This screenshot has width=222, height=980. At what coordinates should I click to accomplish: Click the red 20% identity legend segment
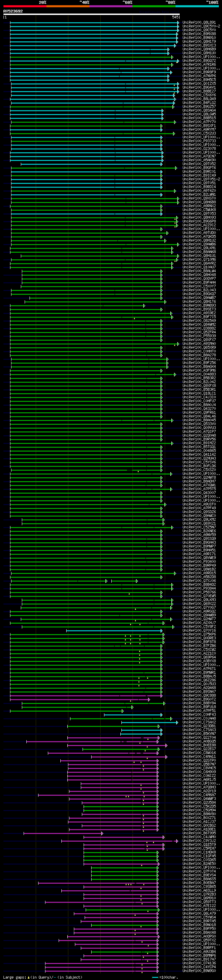[x=25, y=6]
